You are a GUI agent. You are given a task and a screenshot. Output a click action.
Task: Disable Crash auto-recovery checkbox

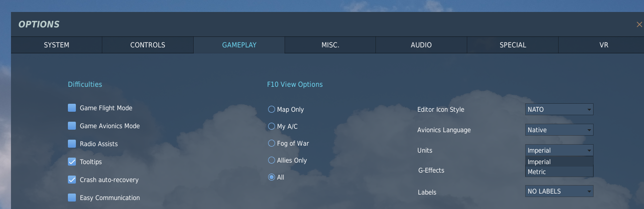point(72,180)
